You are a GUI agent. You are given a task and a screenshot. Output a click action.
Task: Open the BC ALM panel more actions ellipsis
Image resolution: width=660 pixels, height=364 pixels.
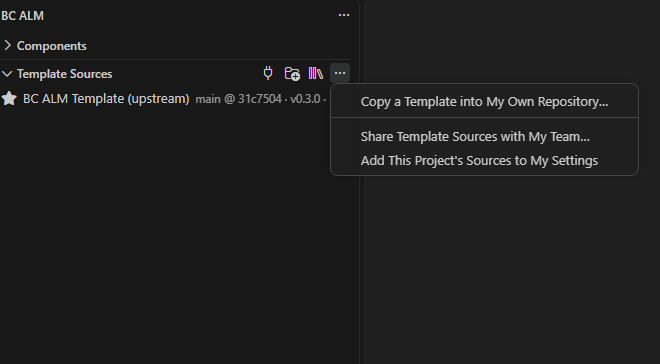(344, 15)
